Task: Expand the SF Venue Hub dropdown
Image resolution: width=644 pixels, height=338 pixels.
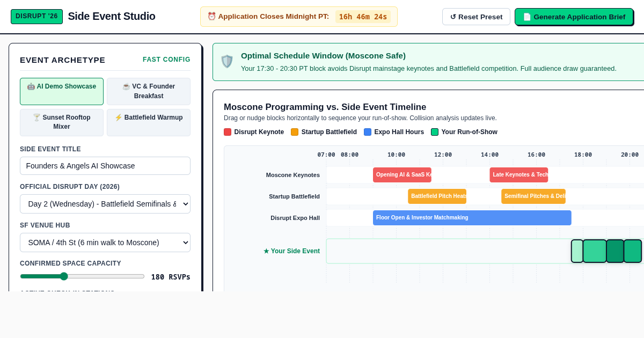Action: (105, 243)
